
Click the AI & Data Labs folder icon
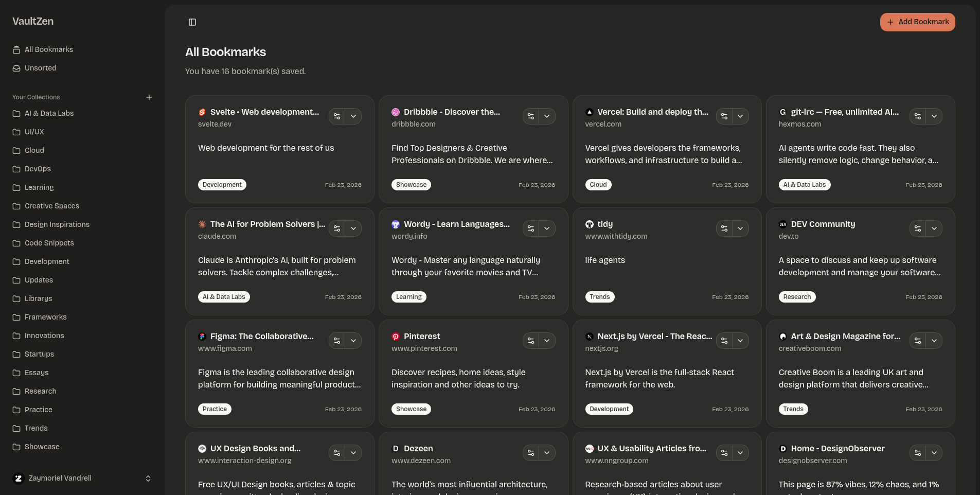click(16, 113)
